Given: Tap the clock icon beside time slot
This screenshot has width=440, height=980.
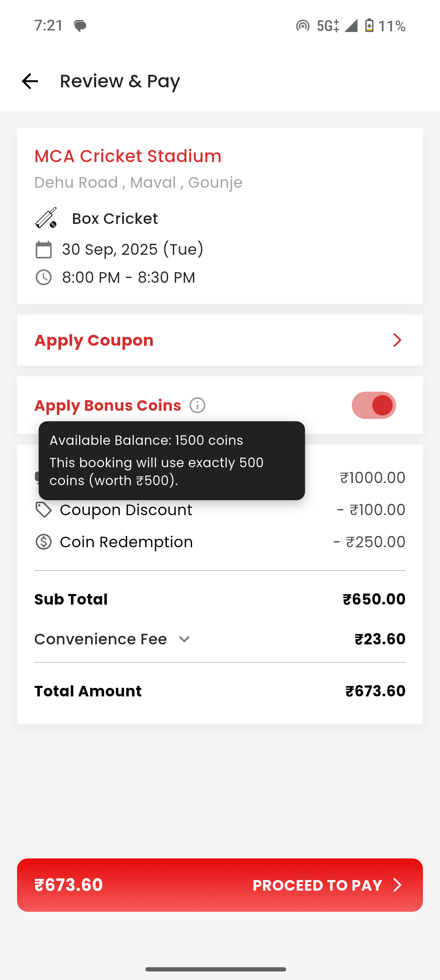Looking at the screenshot, I should pos(43,278).
